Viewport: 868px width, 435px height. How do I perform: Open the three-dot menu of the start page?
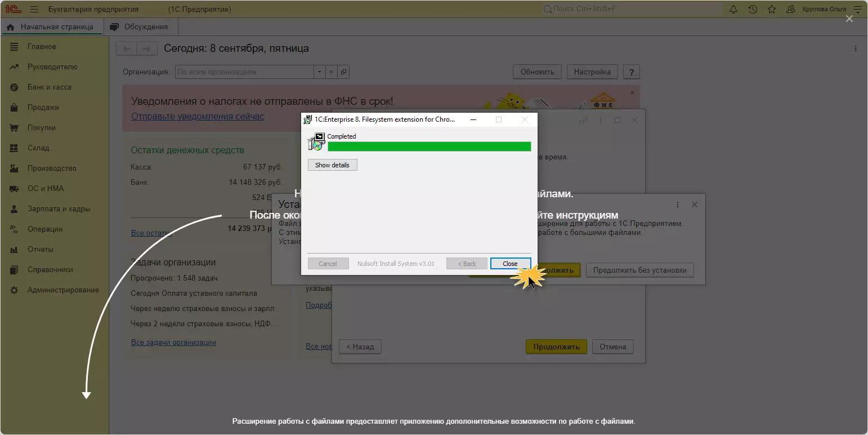click(x=856, y=48)
